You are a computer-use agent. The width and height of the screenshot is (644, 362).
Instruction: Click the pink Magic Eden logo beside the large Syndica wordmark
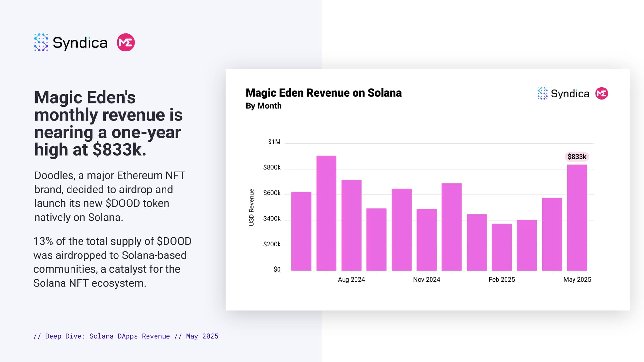(126, 42)
